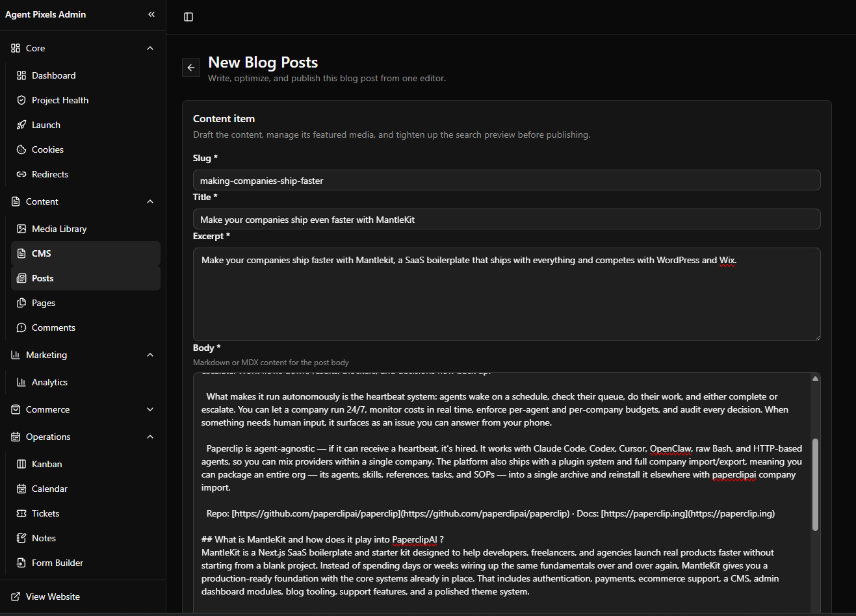The image size is (856, 616).
Task: Click the Comments bubble icon
Action: pyautogui.click(x=21, y=327)
